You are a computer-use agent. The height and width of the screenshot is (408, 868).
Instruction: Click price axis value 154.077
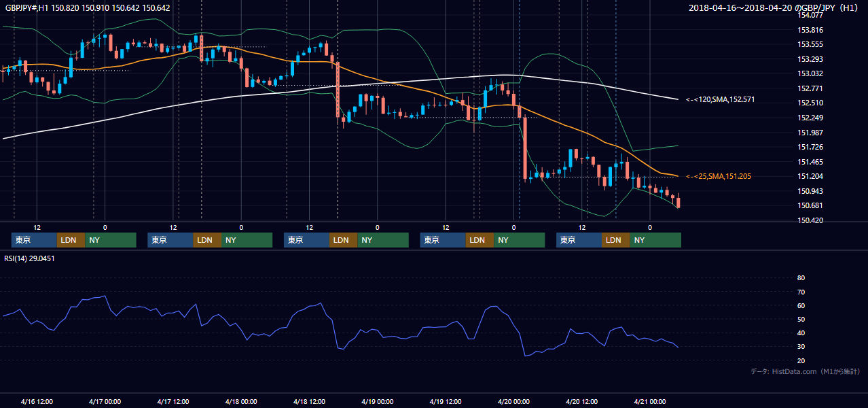[x=811, y=15]
